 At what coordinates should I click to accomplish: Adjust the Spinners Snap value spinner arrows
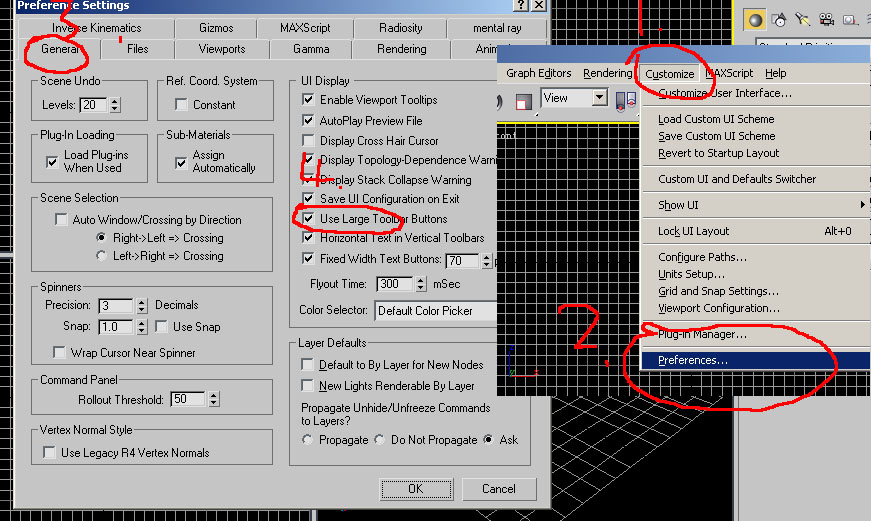[142, 327]
